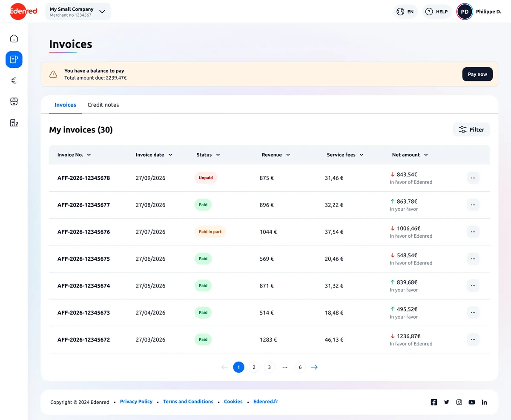This screenshot has height=420, width=511.
Task: Select the Invoices tab
Action: coord(65,105)
